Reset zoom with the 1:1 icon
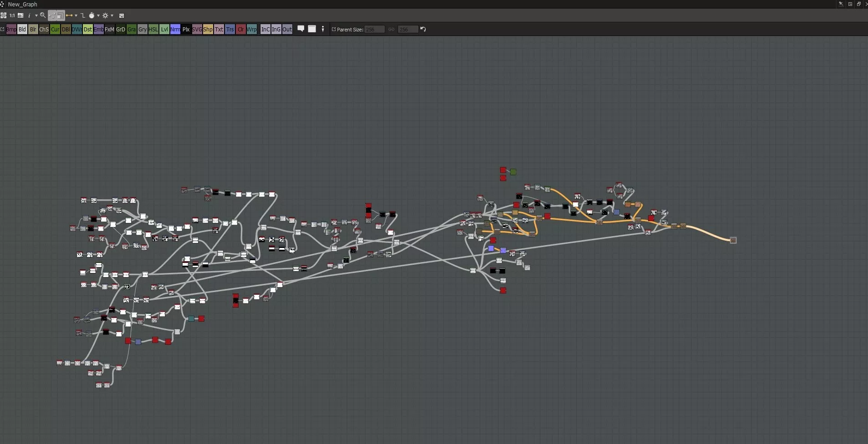The width and height of the screenshot is (868, 444). (12, 15)
